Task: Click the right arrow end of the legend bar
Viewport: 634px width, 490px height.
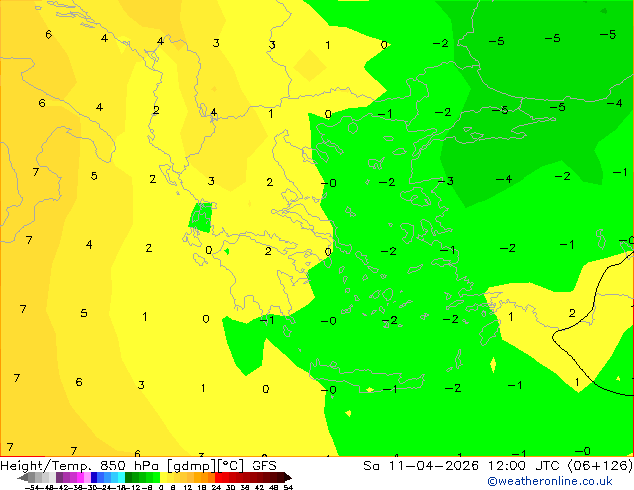Action: [x=288, y=478]
